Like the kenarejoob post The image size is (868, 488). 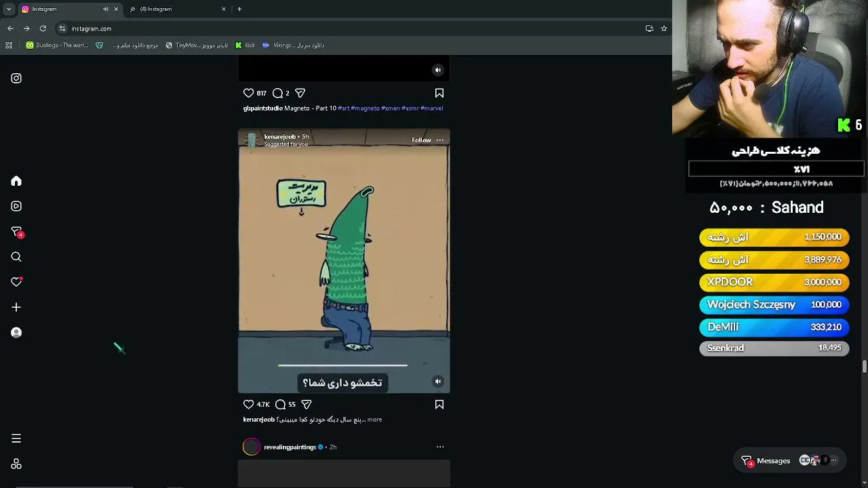[x=248, y=405]
